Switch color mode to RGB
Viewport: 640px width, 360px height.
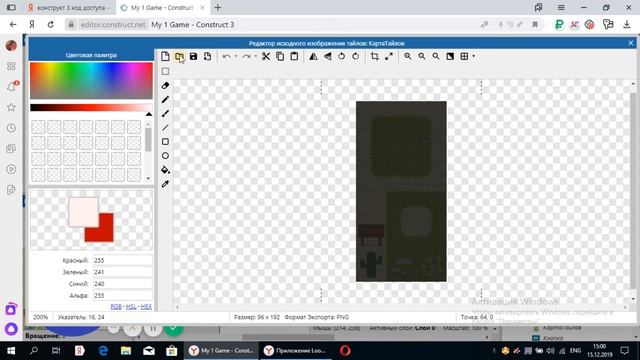point(116,307)
